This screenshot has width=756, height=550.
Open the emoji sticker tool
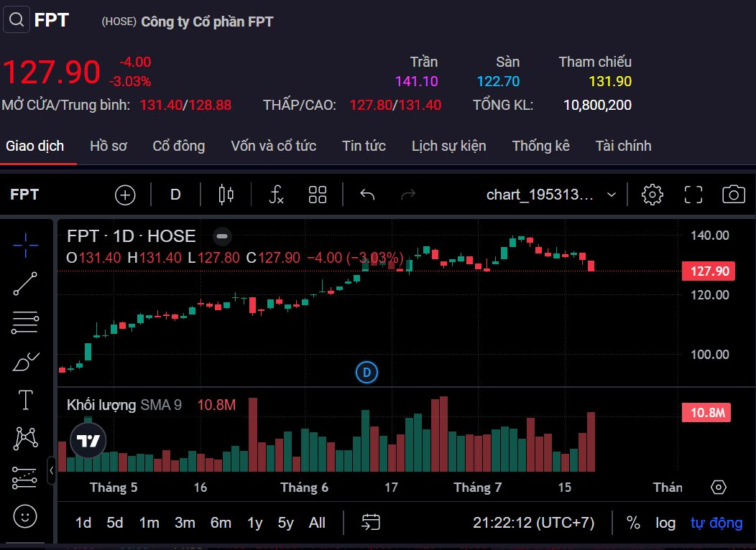tap(24, 516)
